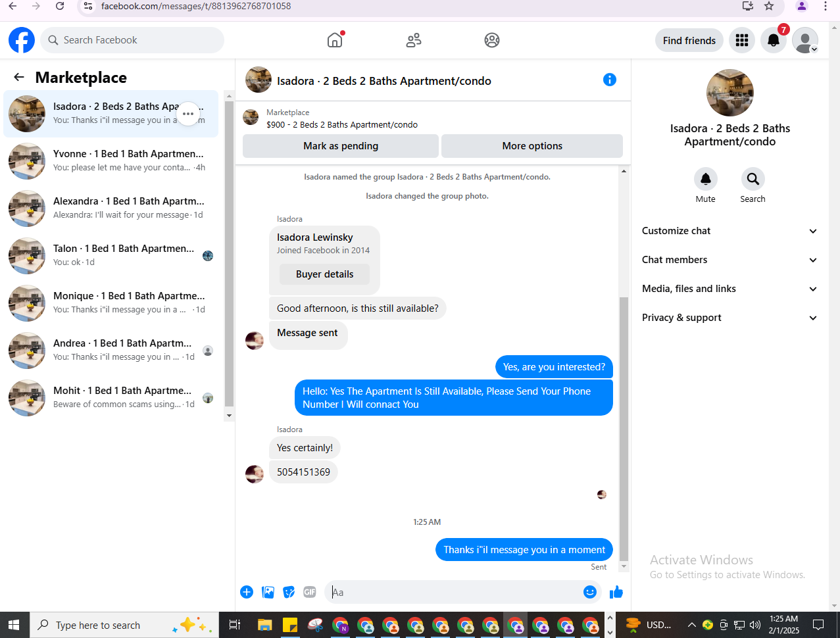The width and height of the screenshot is (840, 638).
Task: View site information icon in address bar
Action: (88, 6)
